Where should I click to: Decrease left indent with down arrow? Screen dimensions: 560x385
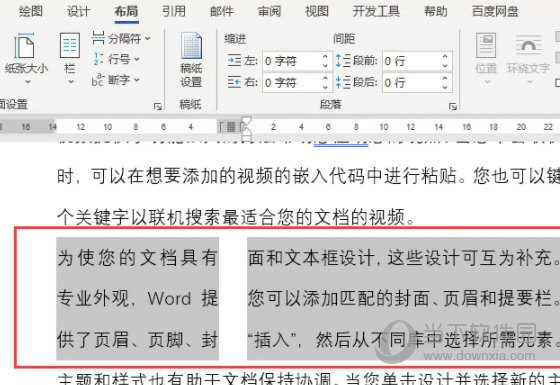325,66
